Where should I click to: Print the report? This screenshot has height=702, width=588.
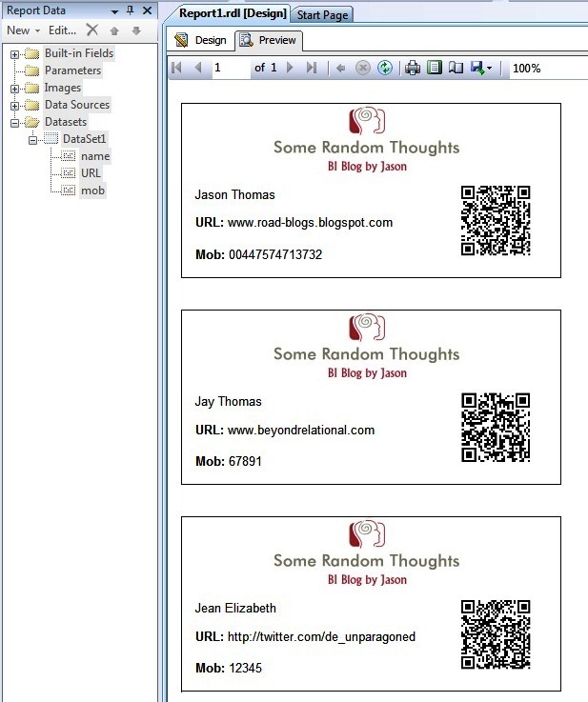(413, 68)
